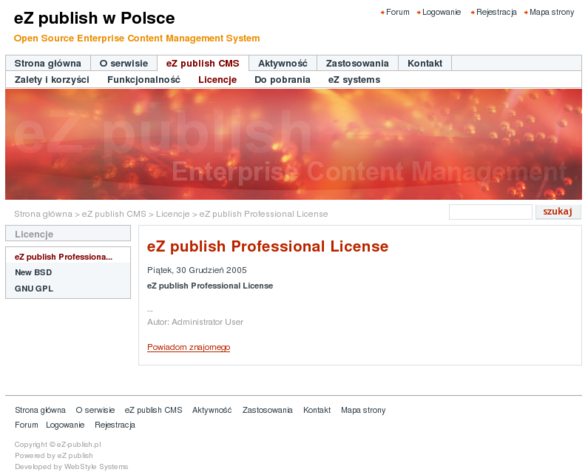Click the date Piątek, 30 Grudzień 2005

coord(197,270)
